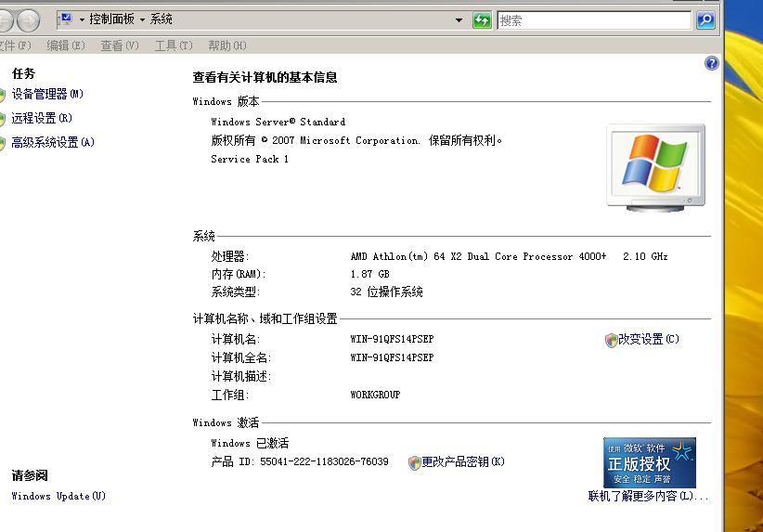Viewport: 763px width, 532px height.
Task: Click the 查看有关计算机的基本信息 heading
Action: (265, 77)
